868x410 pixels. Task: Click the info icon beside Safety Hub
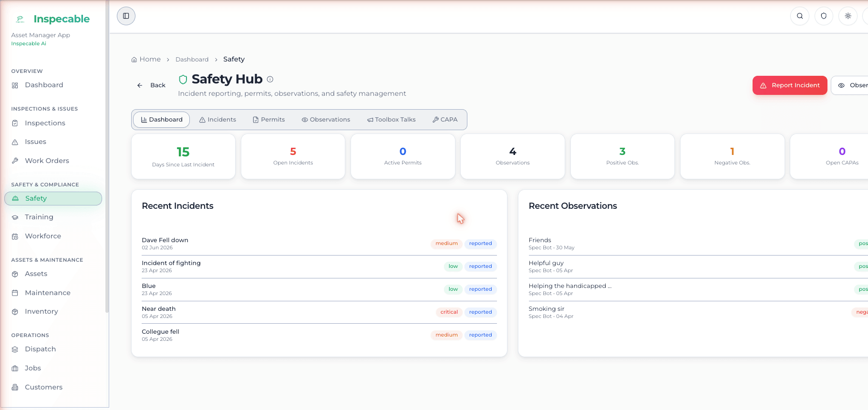[x=270, y=79]
